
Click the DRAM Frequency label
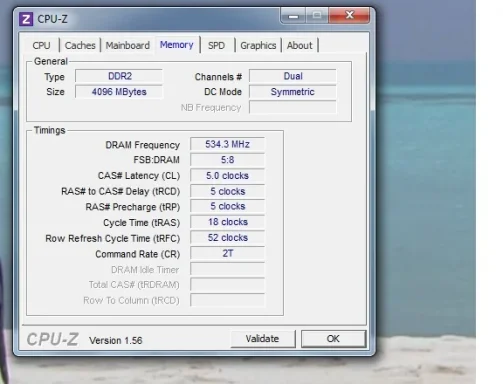(x=143, y=145)
